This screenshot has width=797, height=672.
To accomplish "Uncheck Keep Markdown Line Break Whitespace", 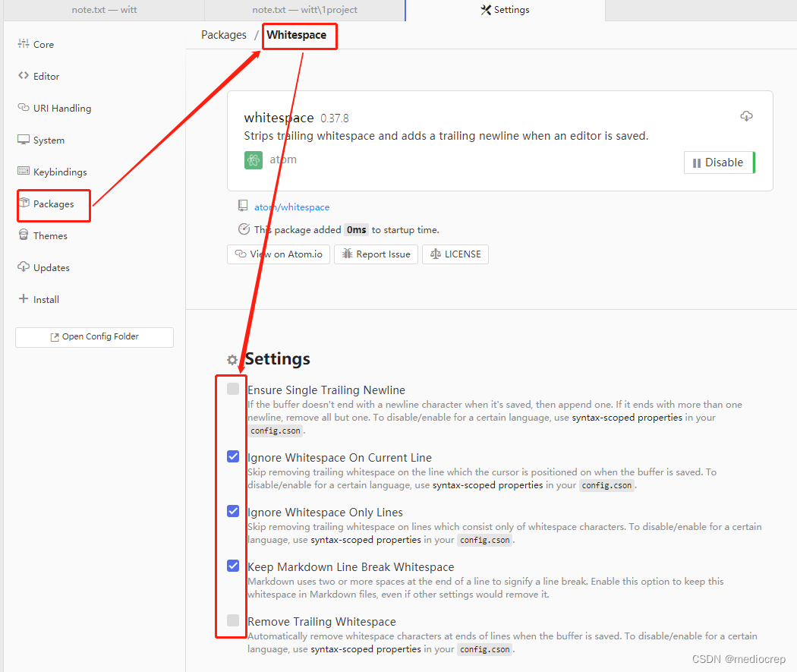I will (233, 566).
